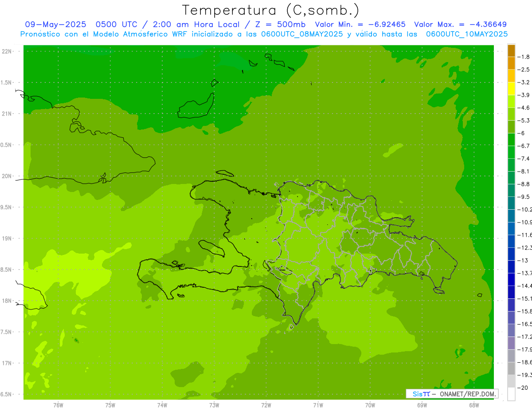Image resolution: width=532 pixels, height=411 pixels.
Task: Pick the lime swatch between -3.9 and -4.6
Action: [511, 102]
